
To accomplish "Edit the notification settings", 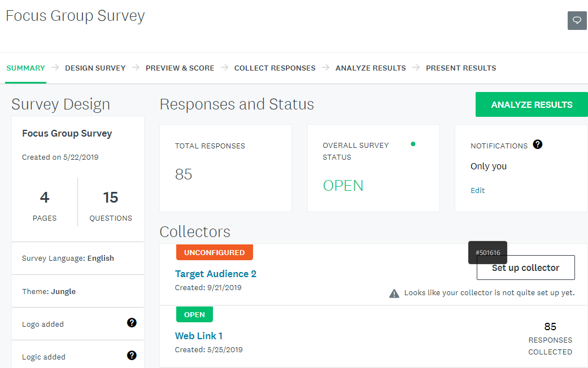I will [x=477, y=190].
